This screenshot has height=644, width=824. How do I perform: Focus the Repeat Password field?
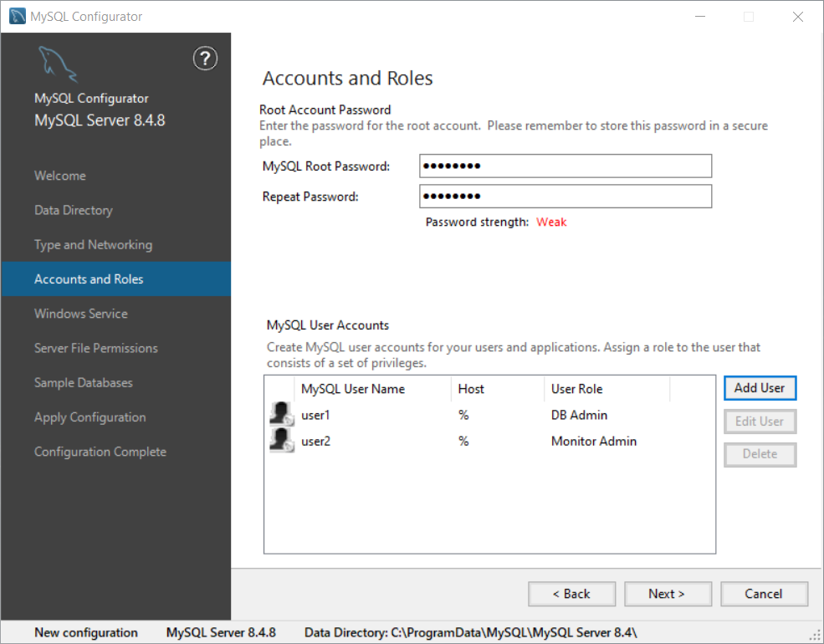[566, 197]
